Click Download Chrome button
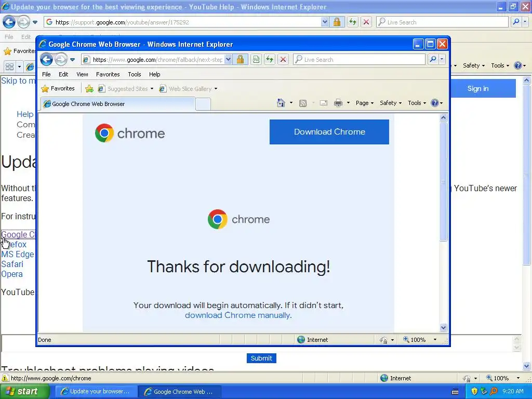Viewport: 532px width, 399px height. coord(329,132)
